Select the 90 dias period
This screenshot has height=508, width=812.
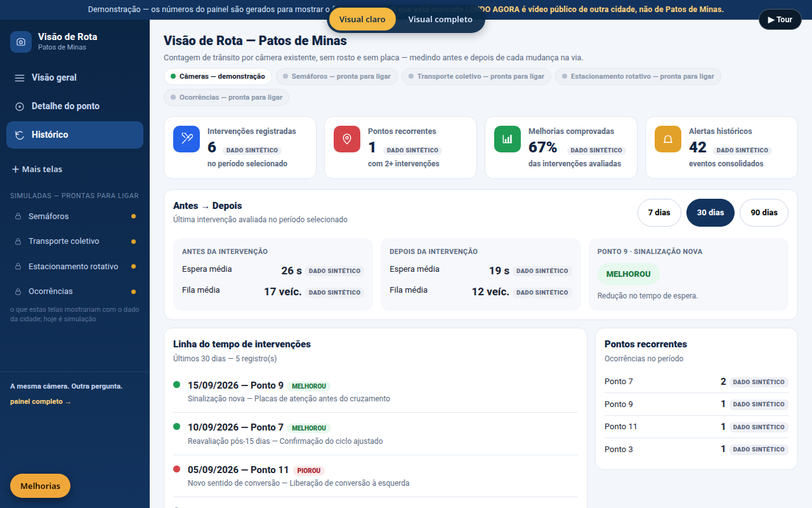coord(764,213)
